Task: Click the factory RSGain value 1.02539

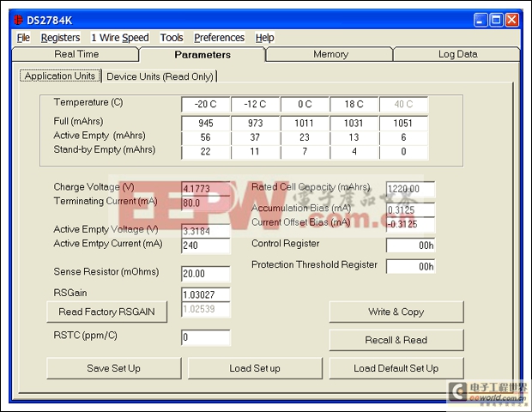Action: point(206,309)
